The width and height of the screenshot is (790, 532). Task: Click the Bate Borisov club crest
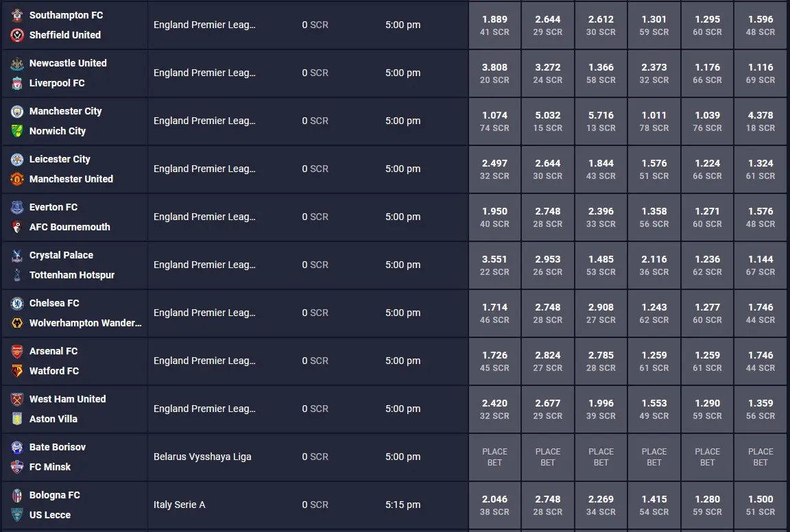click(17, 447)
